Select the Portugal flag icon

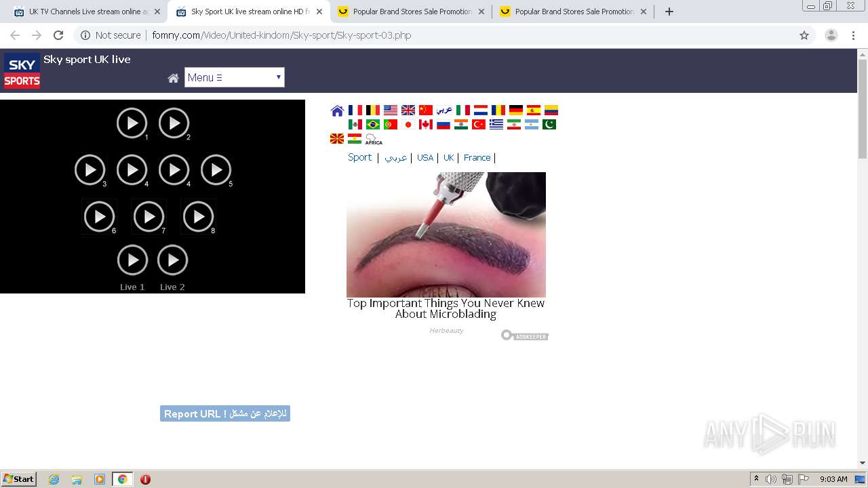[390, 124]
